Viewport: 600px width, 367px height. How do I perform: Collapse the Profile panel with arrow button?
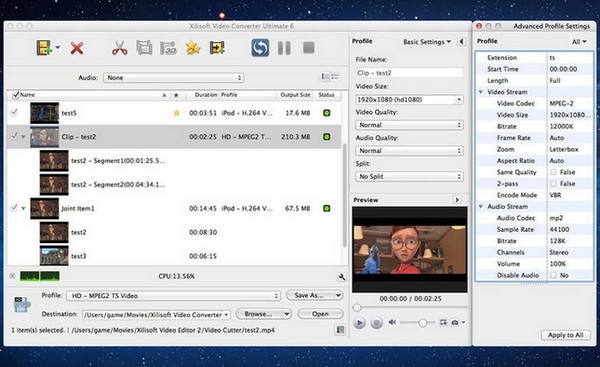pyautogui.click(x=461, y=41)
